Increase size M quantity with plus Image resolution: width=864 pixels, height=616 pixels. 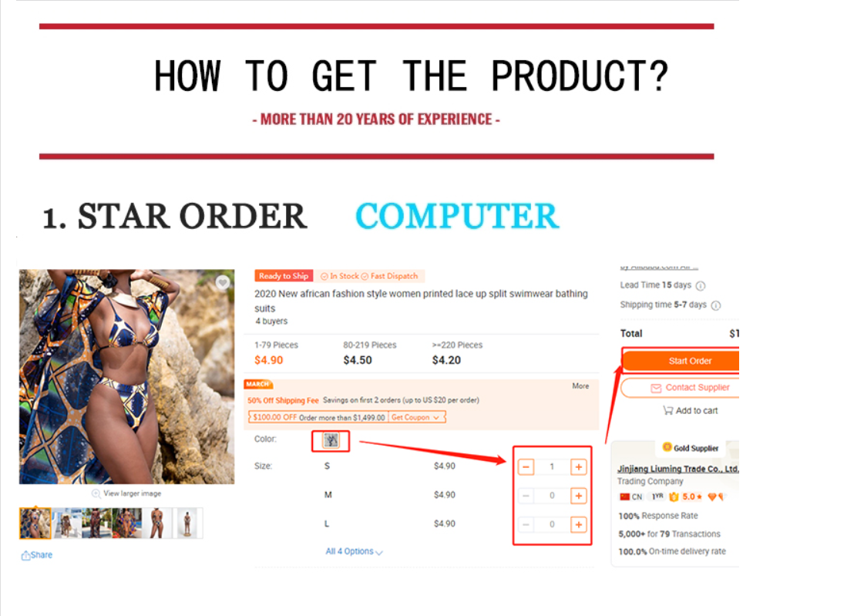(x=579, y=496)
